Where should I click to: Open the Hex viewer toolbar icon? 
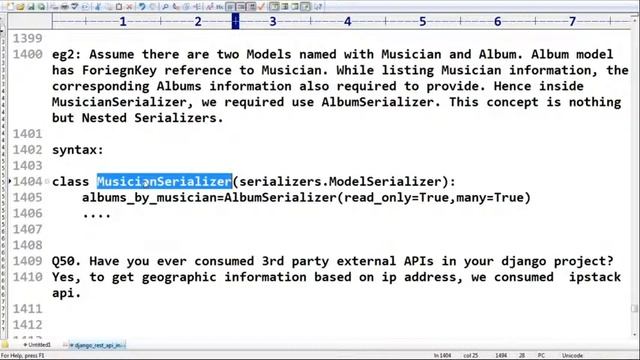(220, 7)
